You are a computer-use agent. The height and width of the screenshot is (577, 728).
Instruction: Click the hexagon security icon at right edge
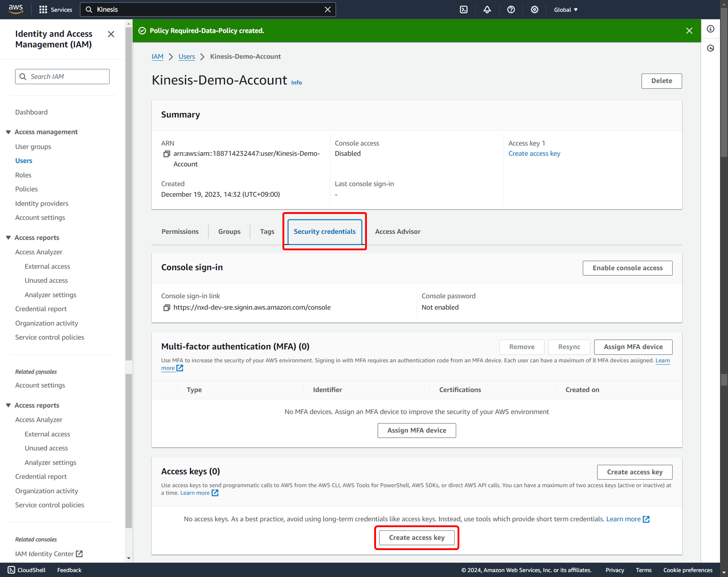coord(711,48)
